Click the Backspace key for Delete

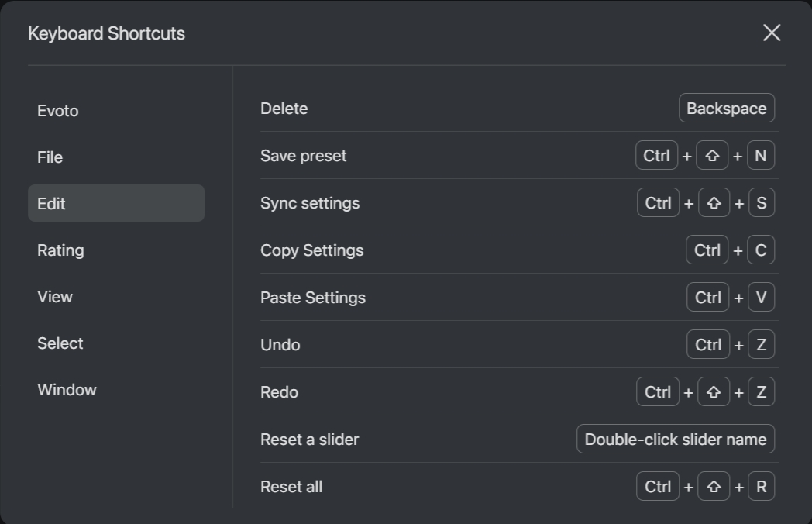(726, 109)
